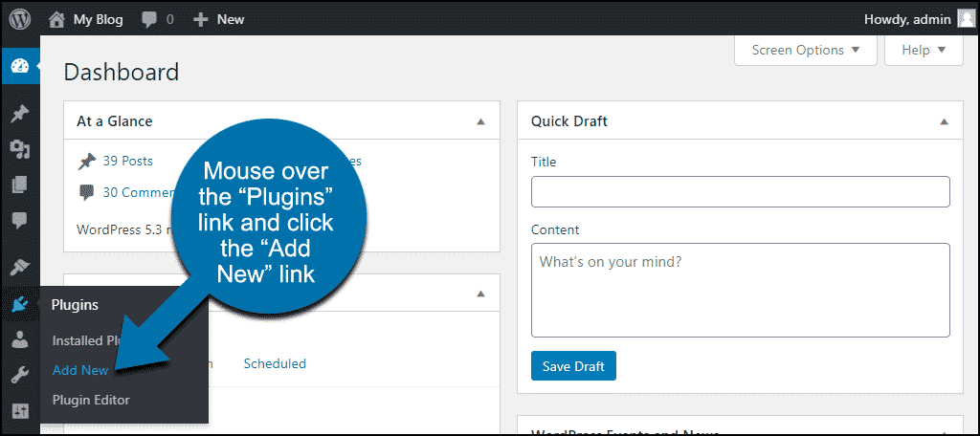980x436 pixels.
Task: Click the Save Draft button
Action: (x=573, y=366)
